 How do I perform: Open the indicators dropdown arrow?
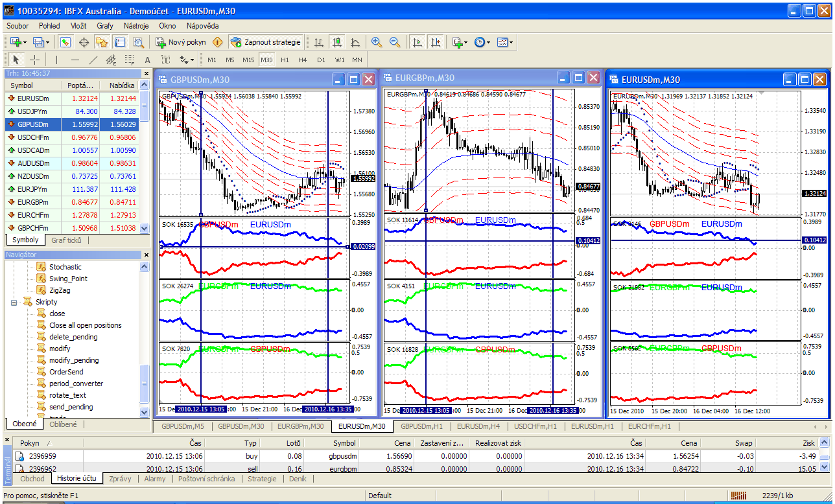[x=466, y=42]
